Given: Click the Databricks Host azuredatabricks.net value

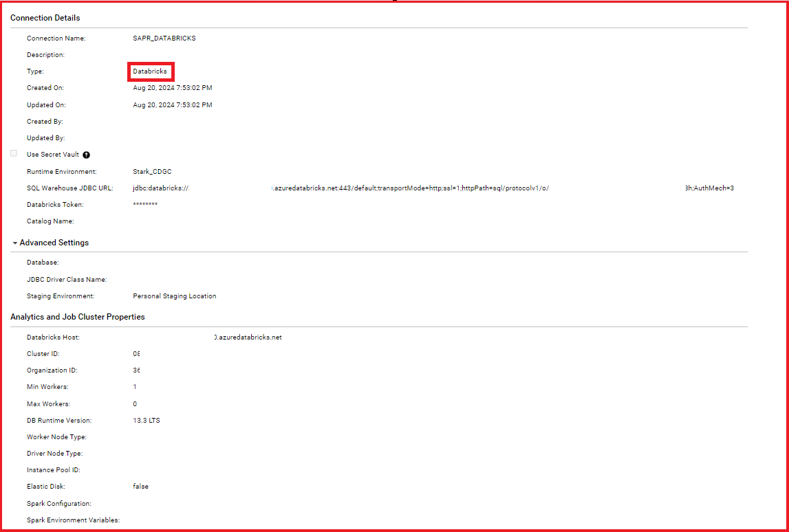Looking at the screenshot, I should click(x=248, y=337).
